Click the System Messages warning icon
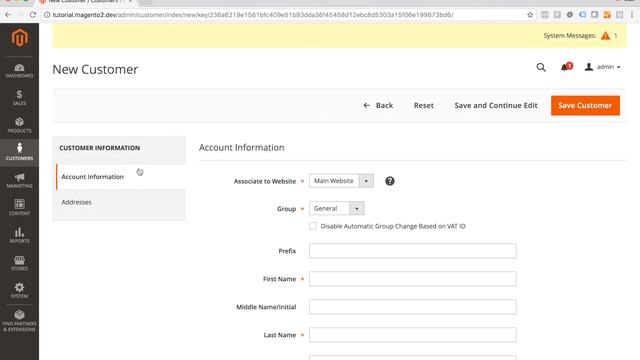This screenshot has height=360, width=640. (x=605, y=36)
